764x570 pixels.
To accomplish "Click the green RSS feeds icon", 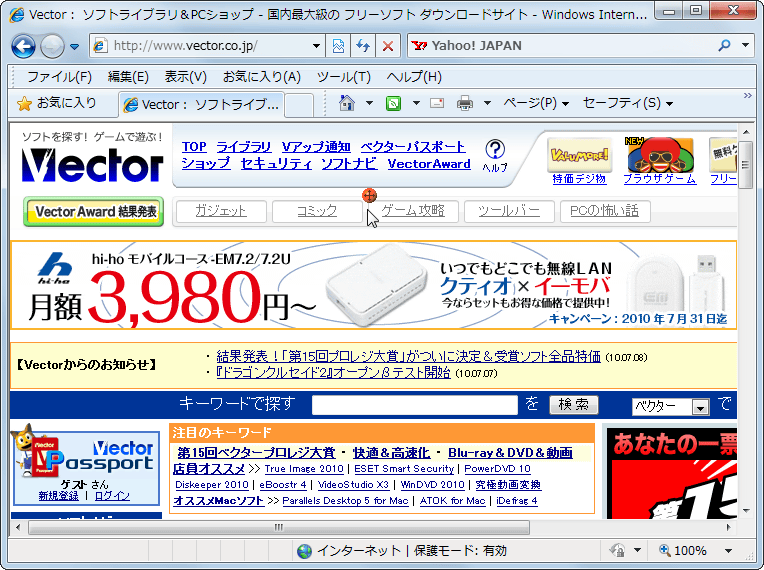I will tap(393, 103).
